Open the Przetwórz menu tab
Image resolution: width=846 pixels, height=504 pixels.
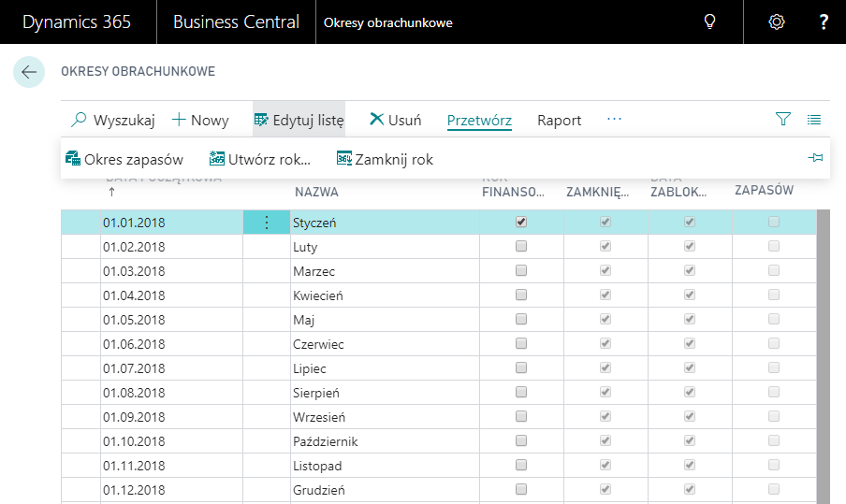pos(479,120)
